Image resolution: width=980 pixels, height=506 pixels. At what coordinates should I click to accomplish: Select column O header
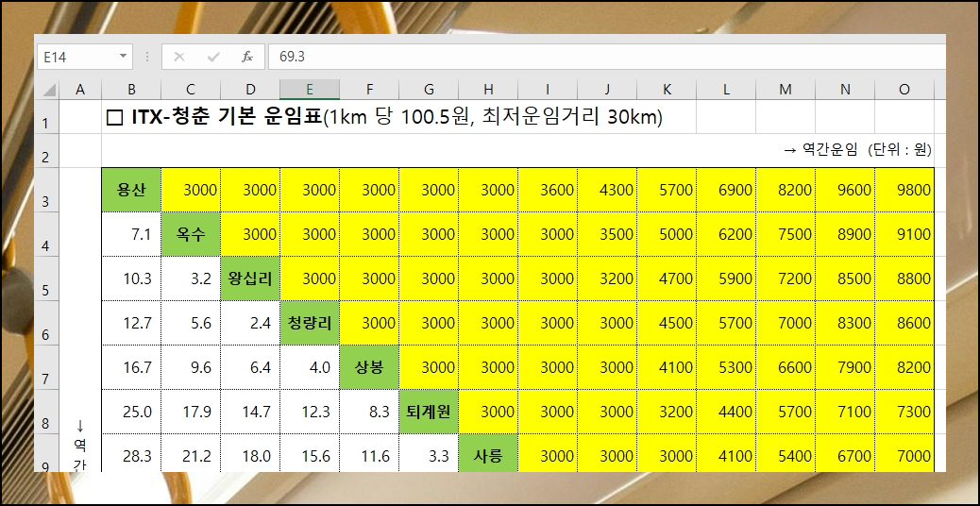904,90
